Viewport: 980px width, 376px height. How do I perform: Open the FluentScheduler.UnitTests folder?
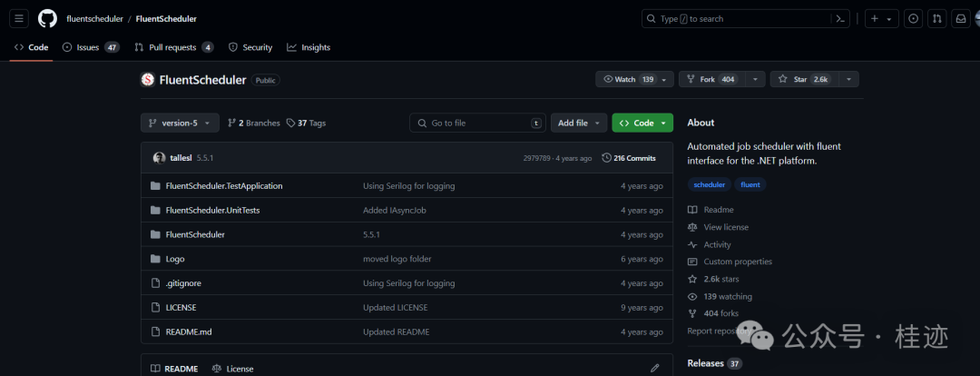(x=213, y=210)
